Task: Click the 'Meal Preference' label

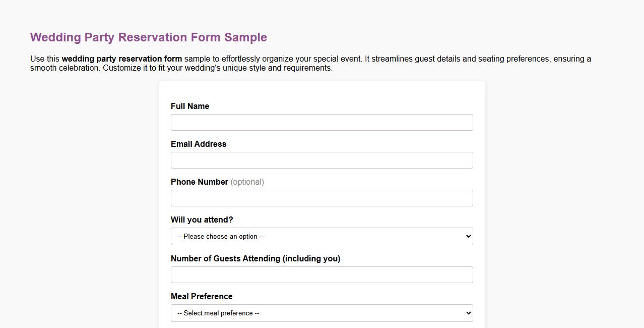Action: pos(202,297)
